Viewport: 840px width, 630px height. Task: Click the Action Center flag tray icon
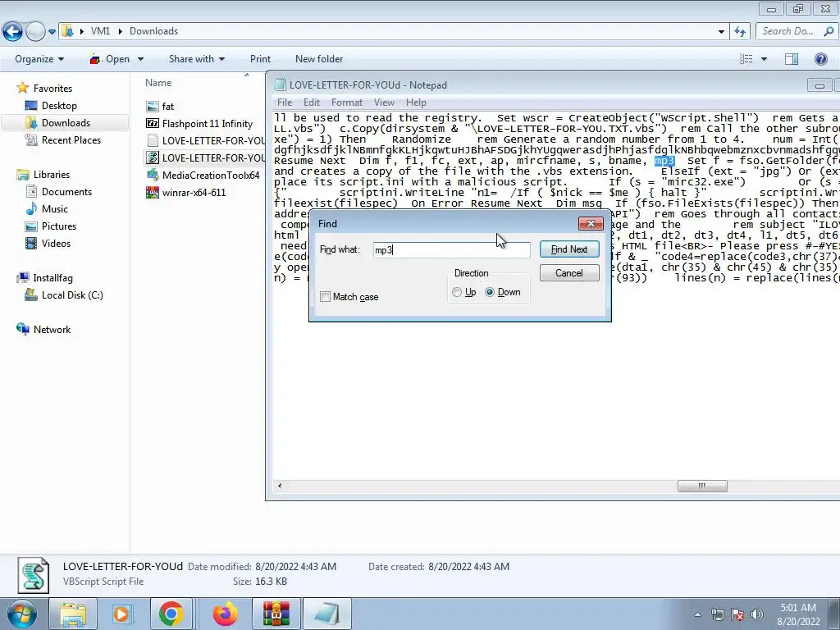(737, 614)
